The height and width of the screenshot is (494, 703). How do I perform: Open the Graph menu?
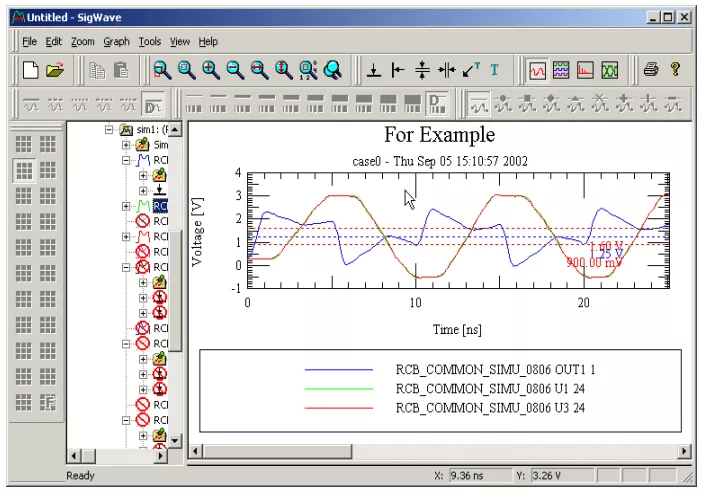click(x=116, y=42)
